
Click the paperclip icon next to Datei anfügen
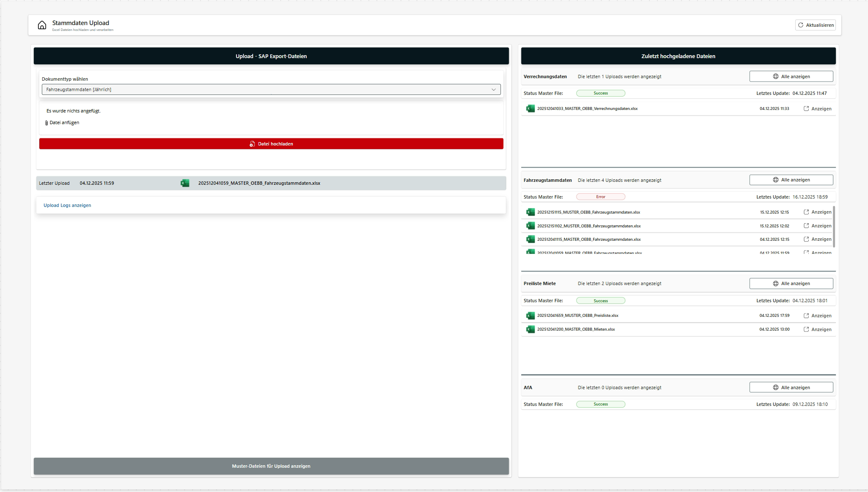tap(46, 122)
